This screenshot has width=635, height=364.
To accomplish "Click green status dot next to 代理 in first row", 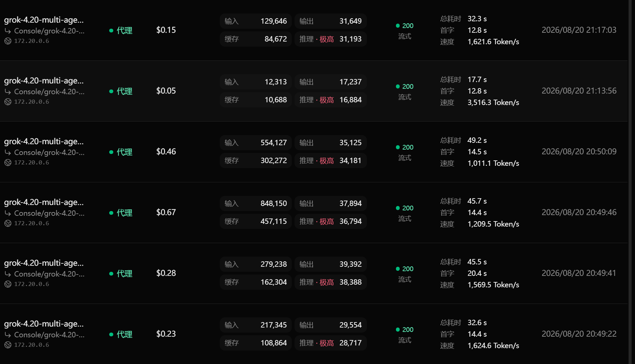I will (111, 30).
